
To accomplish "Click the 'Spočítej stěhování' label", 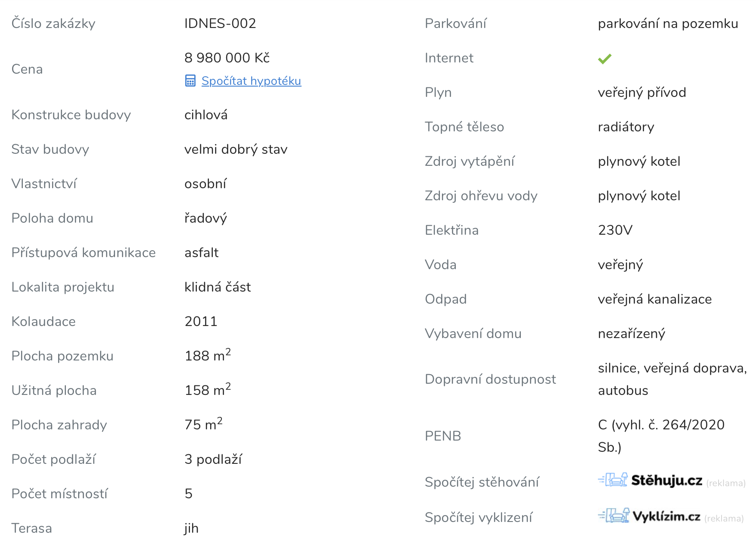I will (x=482, y=482).
